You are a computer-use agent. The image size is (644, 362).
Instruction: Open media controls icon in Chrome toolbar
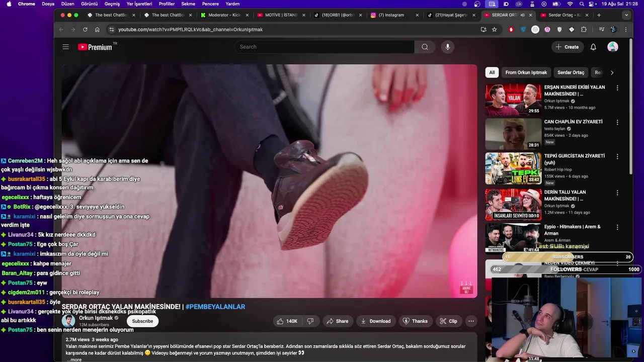point(602,30)
